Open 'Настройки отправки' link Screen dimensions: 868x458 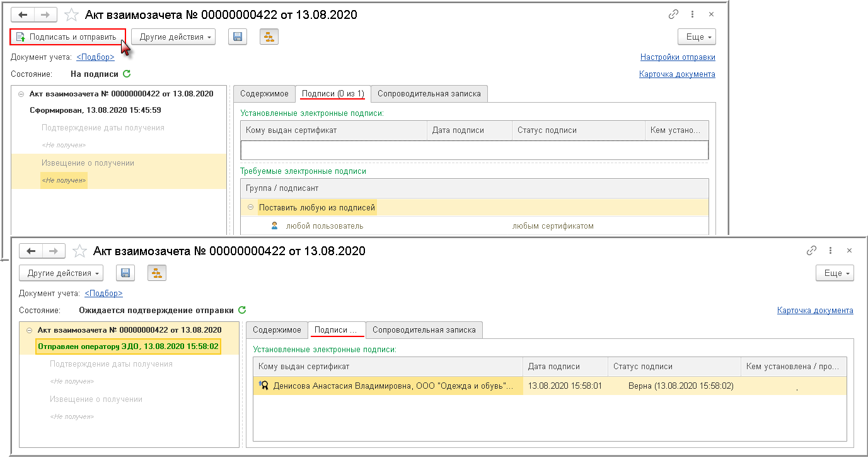[x=678, y=57]
